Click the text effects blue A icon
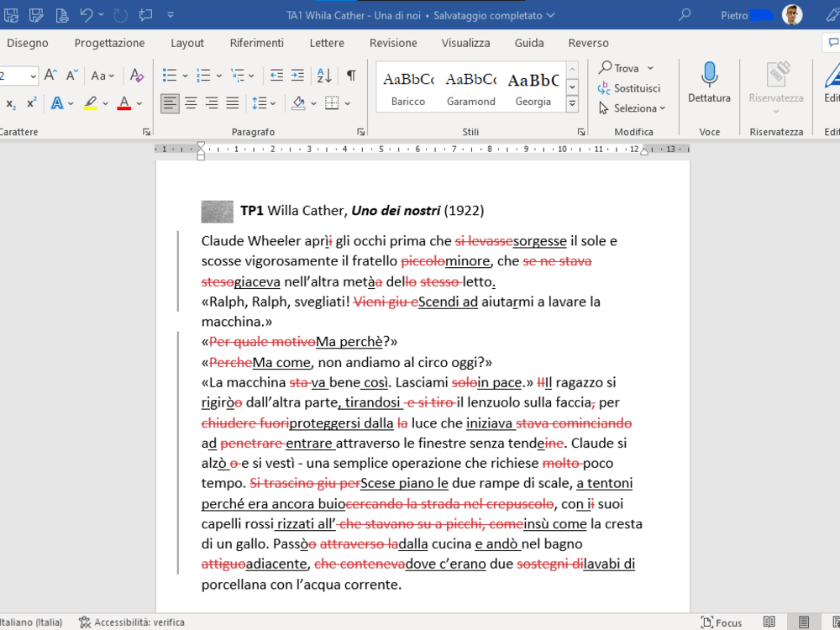840x630 pixels. 57,102
